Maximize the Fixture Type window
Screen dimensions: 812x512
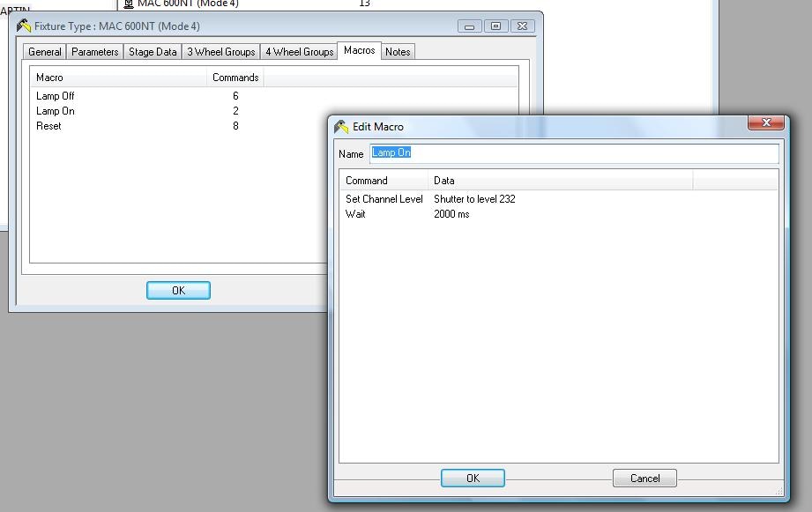point(496,26)
